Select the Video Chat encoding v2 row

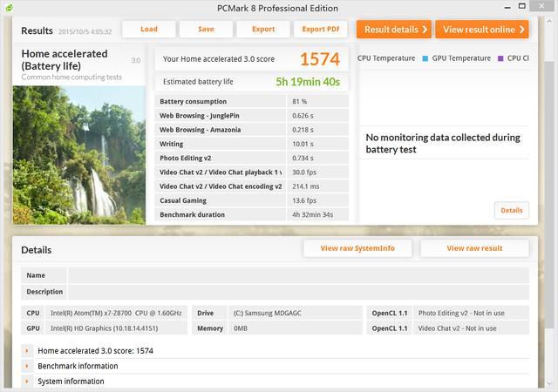click(x=252, y=186)
